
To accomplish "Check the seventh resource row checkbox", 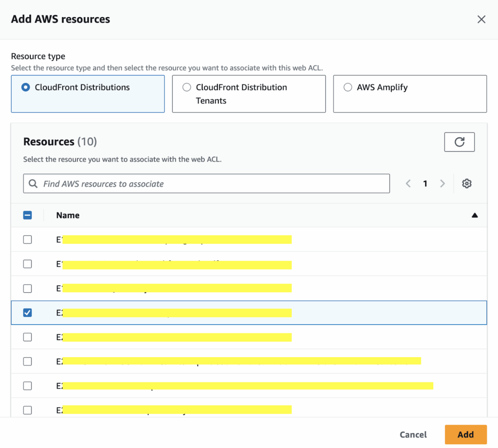I will tap(28, 386).
